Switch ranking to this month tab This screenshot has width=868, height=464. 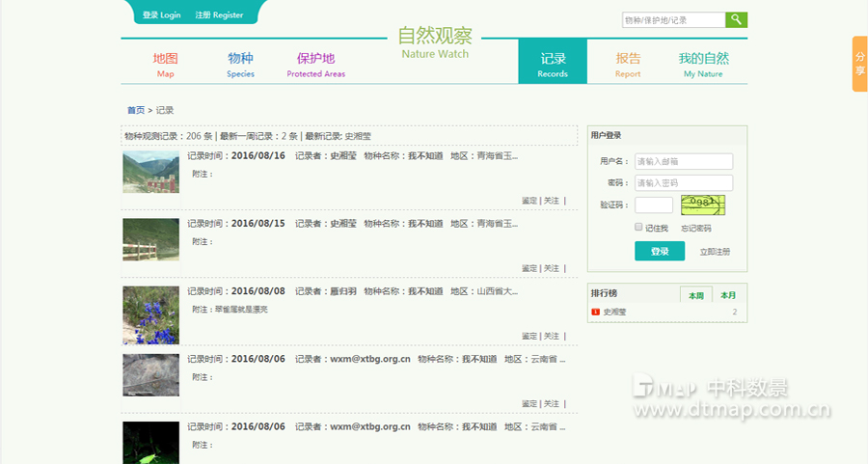[x=728, y=295]
